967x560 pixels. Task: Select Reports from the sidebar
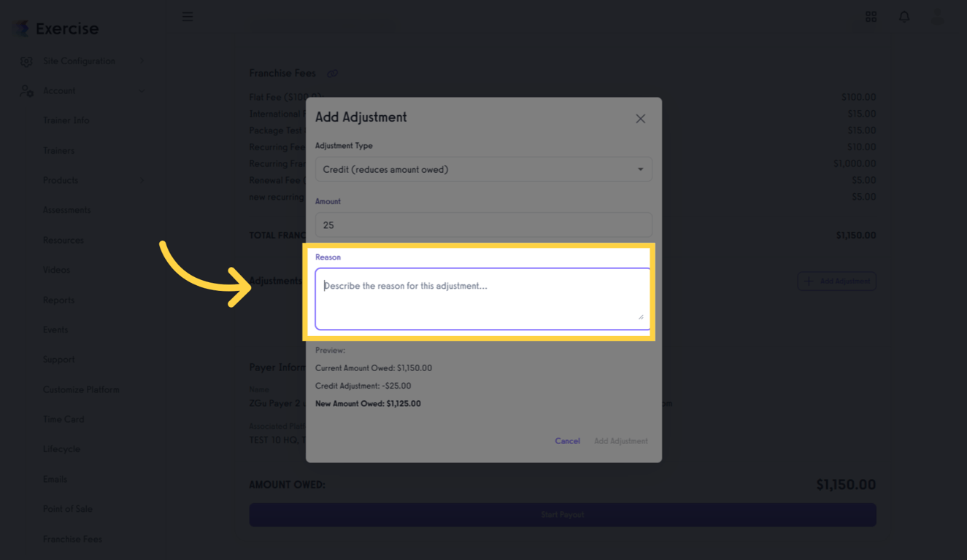click(58, 300)
